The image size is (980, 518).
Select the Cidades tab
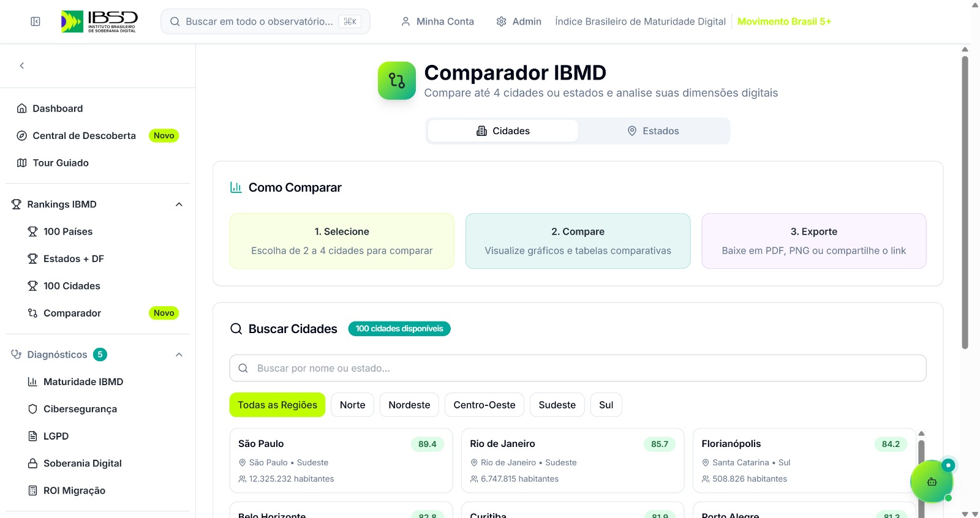[503, 131]
